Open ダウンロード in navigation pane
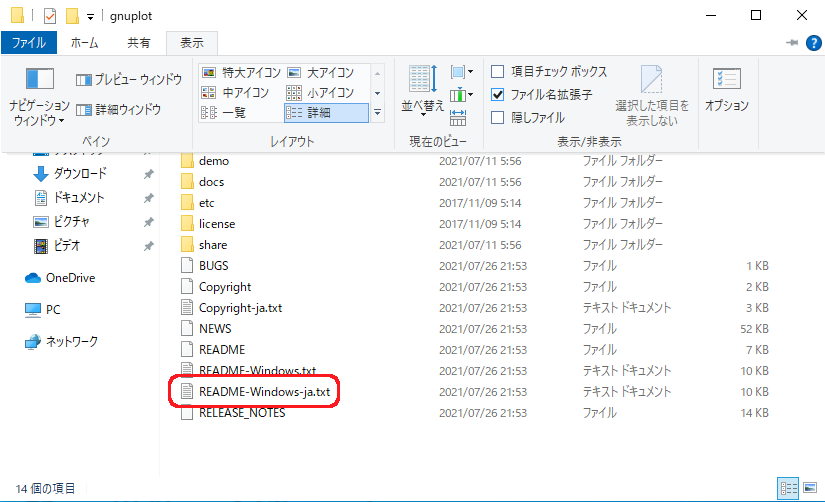This screenshot has height=502, width=825. 78,173
